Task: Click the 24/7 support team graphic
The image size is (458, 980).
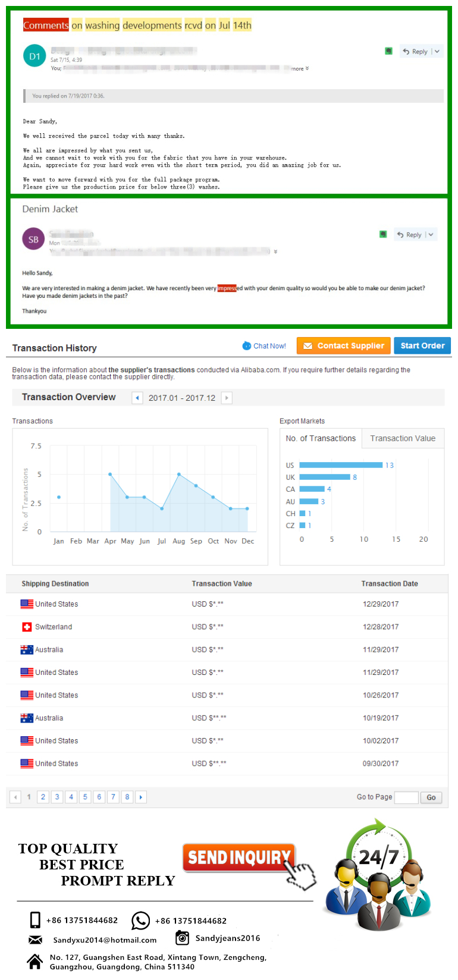Action: (378, 874)
